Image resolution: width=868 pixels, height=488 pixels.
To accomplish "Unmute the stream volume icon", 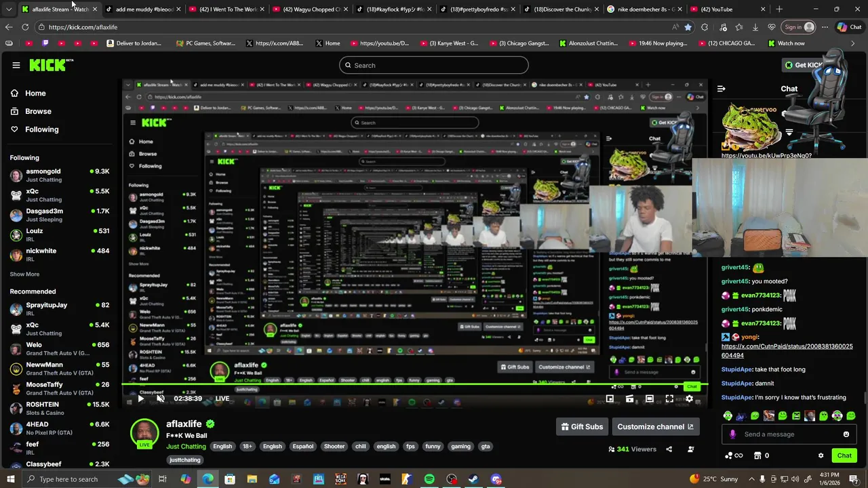I will tap(161, 399).
